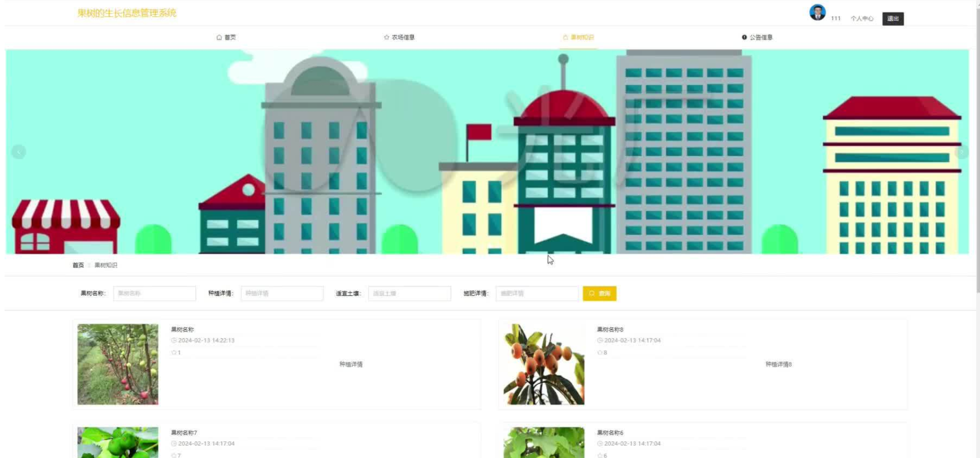Select the 果树知识 navigation tab
980x458 pixels.
coord(578,37)
